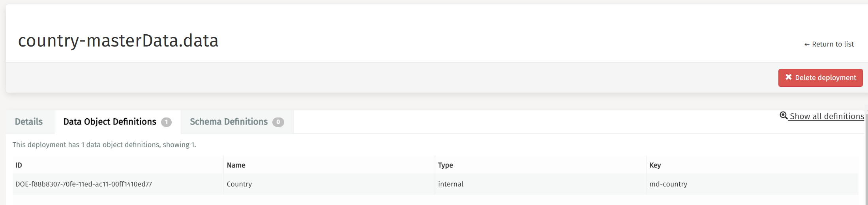
Task: Click the ID column header
Action: click(x=19, y=165)
